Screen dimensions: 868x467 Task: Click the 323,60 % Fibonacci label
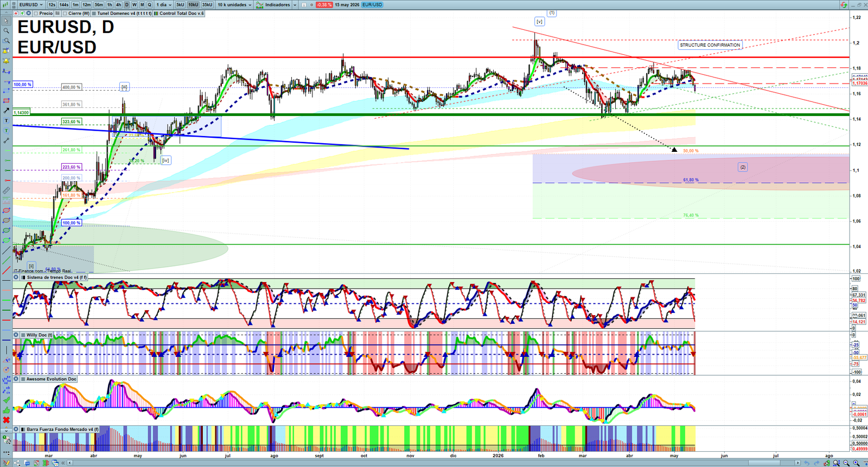click(72, 121)
